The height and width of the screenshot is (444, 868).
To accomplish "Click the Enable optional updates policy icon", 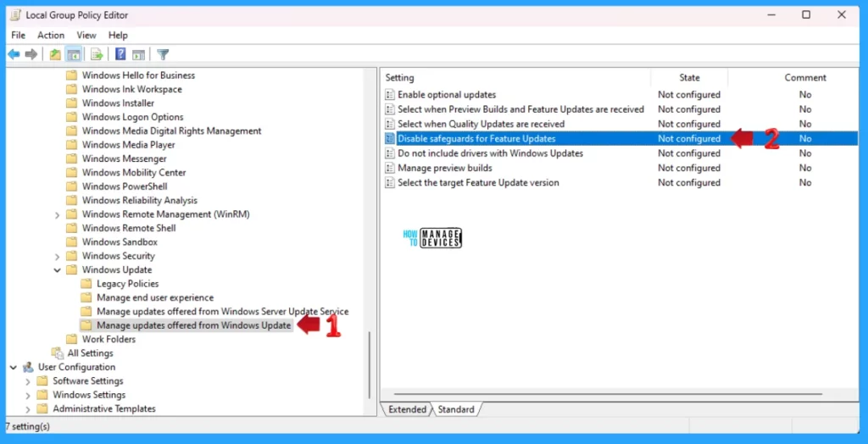I will pyautogui.click(x=390, y=95).
